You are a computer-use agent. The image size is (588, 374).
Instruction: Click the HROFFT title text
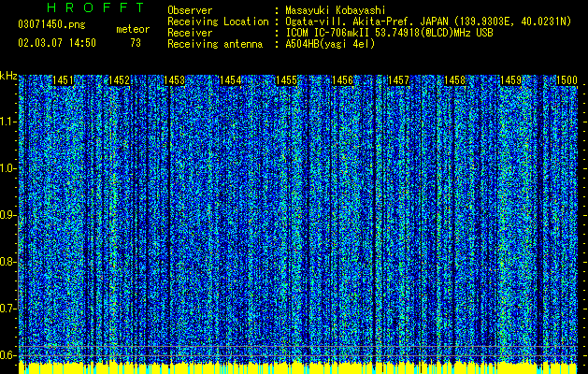click(95, 7)
